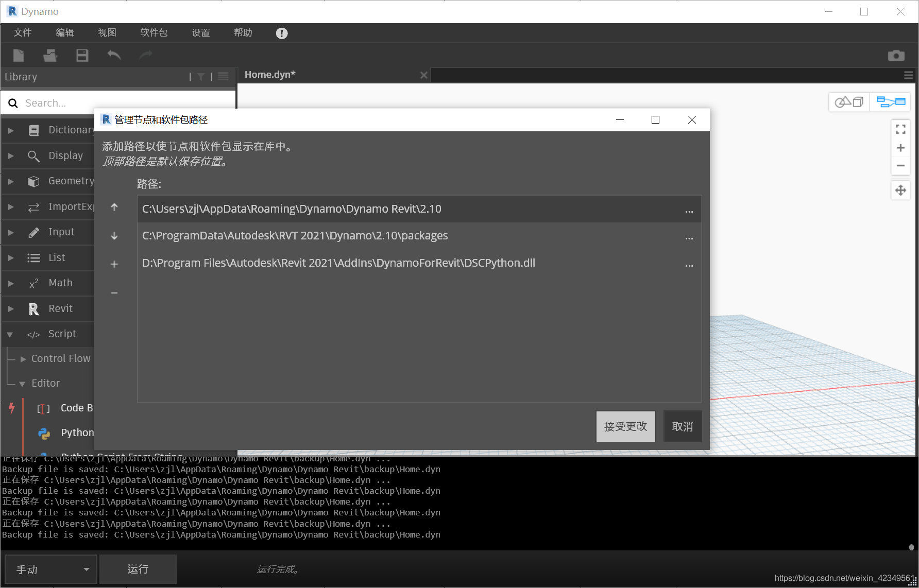Browse for the ProgramData packages path
The width and height of the screenshot is (919, 588).
click(689, 238)
